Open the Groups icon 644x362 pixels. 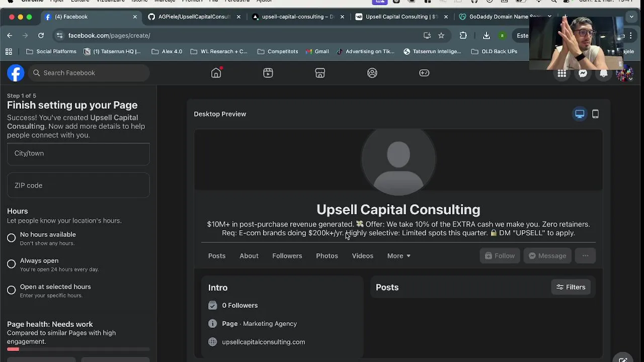click(x=372, y=73)
